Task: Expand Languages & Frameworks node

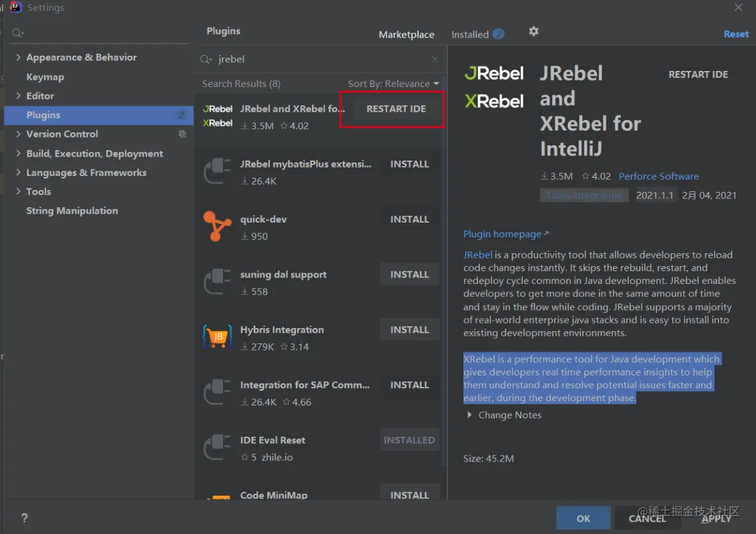Action: [x=18, y=172]
